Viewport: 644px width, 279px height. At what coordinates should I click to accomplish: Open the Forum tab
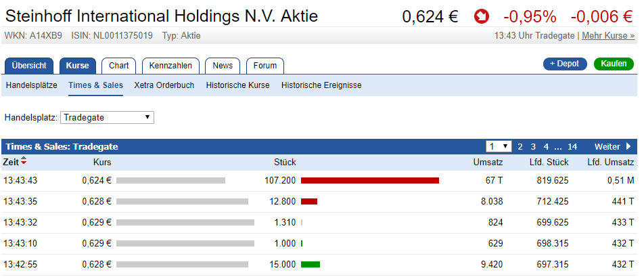click(x=265, y=65)
